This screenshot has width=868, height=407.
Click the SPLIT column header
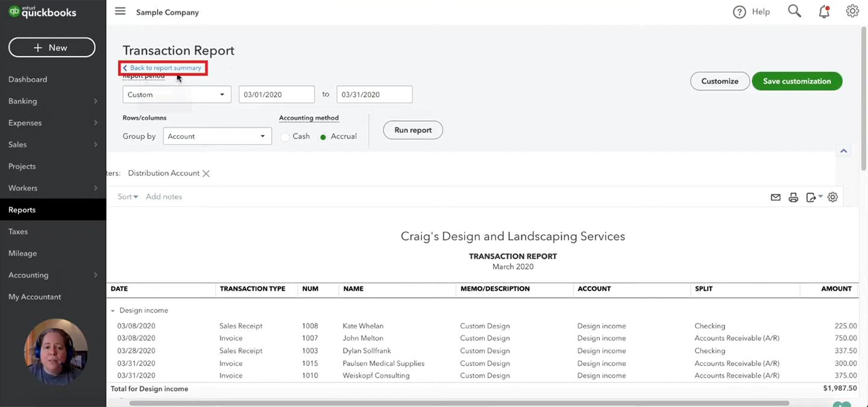tap(703, 289)
